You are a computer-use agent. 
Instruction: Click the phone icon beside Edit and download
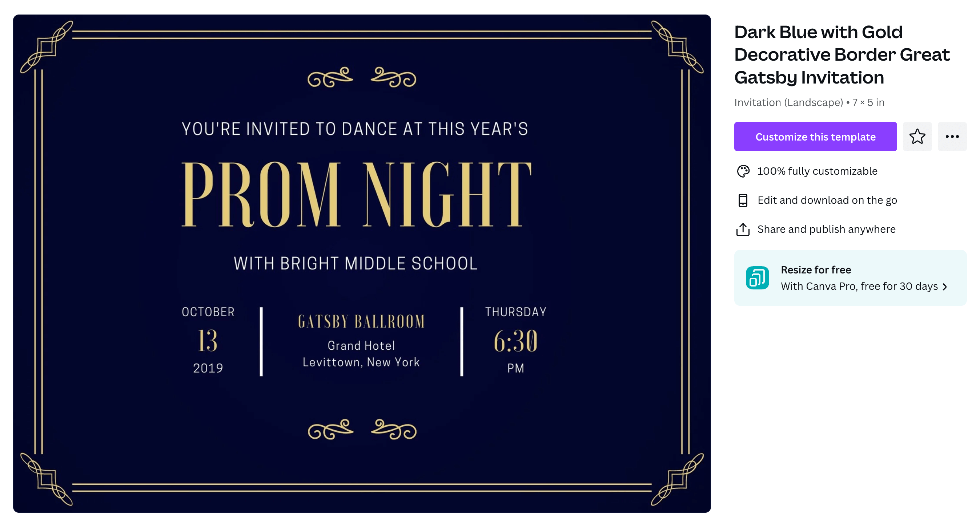pos(743,200)
